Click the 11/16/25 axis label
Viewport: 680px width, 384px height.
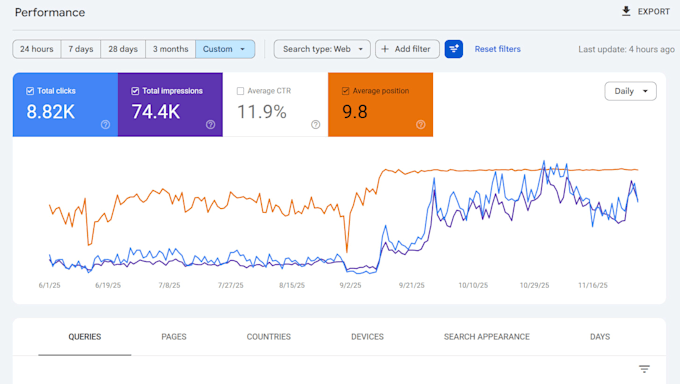pyautogui.click(x=593, y=285)
